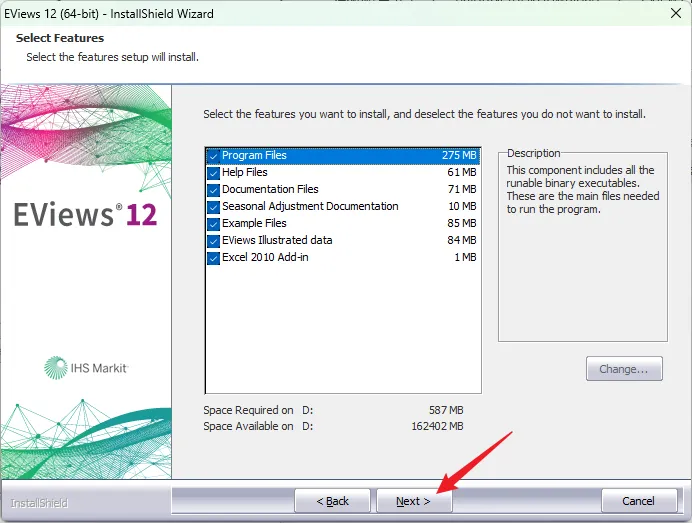Image resolution: width=692 pixels, height=523 pixels.
Task: Click the 61 MB size value
Action: coord(462,172)
